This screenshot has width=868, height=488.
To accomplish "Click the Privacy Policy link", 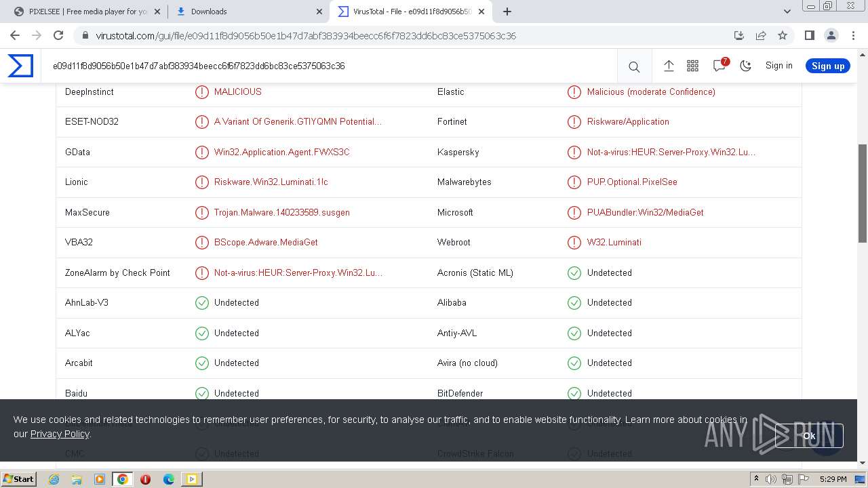I will pyautogui.click(x=60, y=434).
